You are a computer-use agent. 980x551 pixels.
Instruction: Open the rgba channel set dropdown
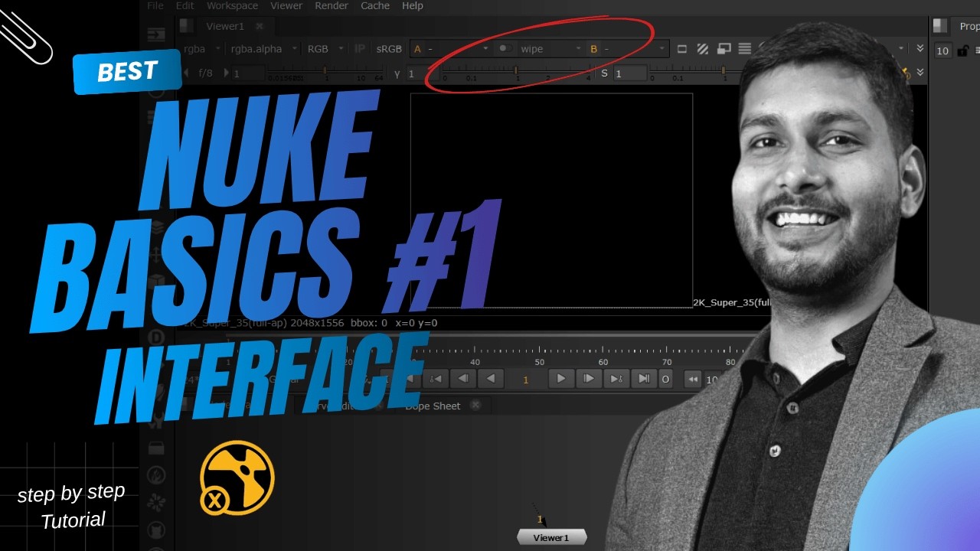click(201, 49)
